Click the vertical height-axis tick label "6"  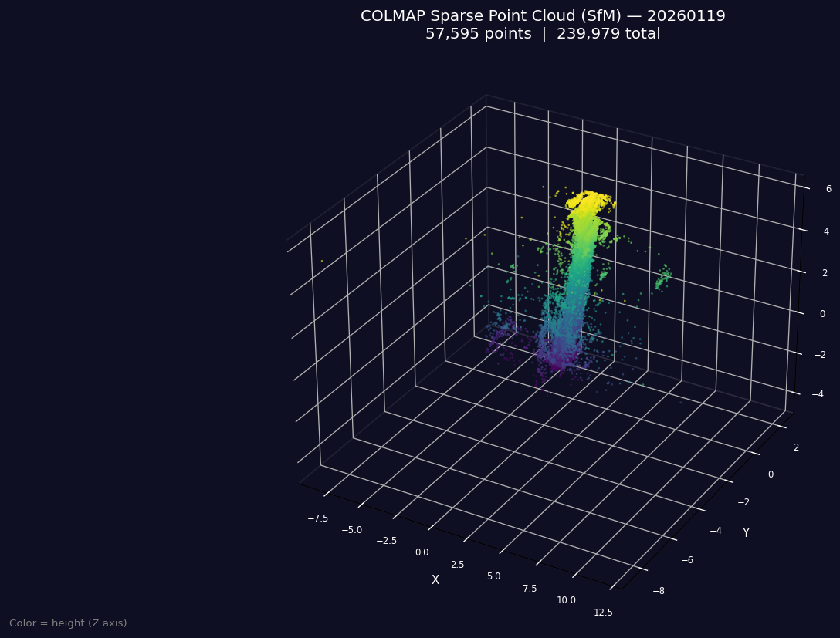(828, 189)
